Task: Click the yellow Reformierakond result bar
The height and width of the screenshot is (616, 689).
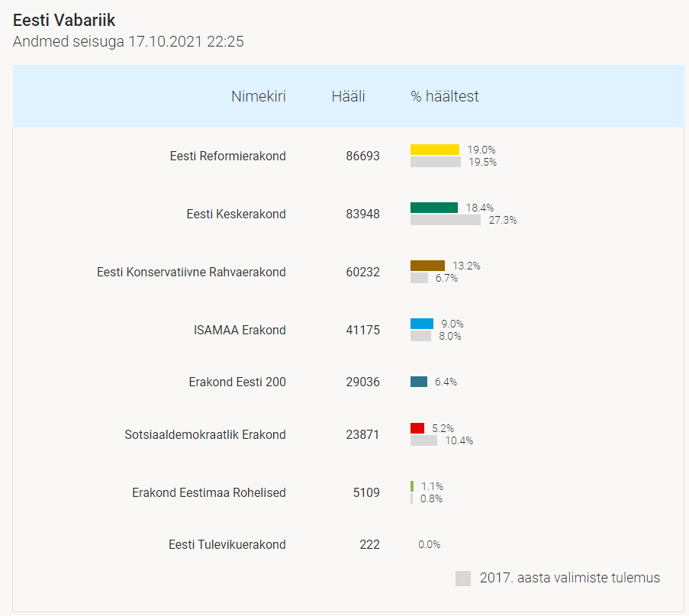Action: [x=435, y=150]
